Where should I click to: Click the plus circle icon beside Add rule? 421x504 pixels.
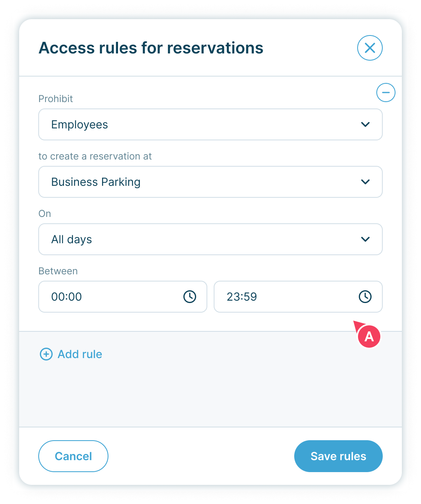click(x=46, y=354)
